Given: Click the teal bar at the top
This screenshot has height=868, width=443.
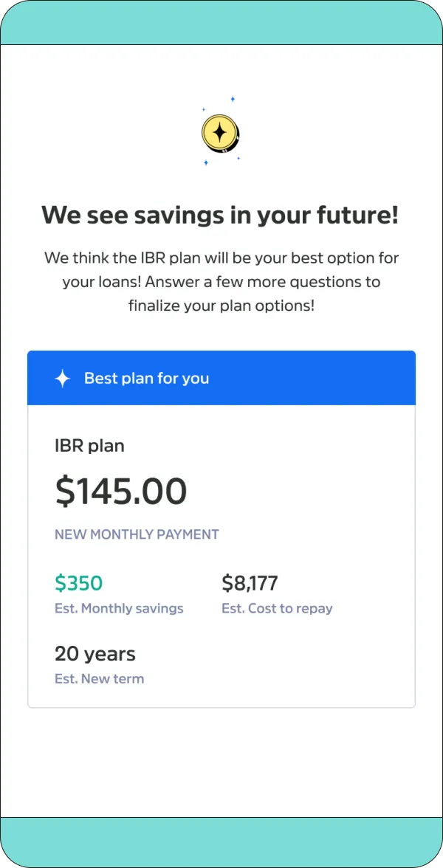Looking at the screenshot, I should click(221, 24).
